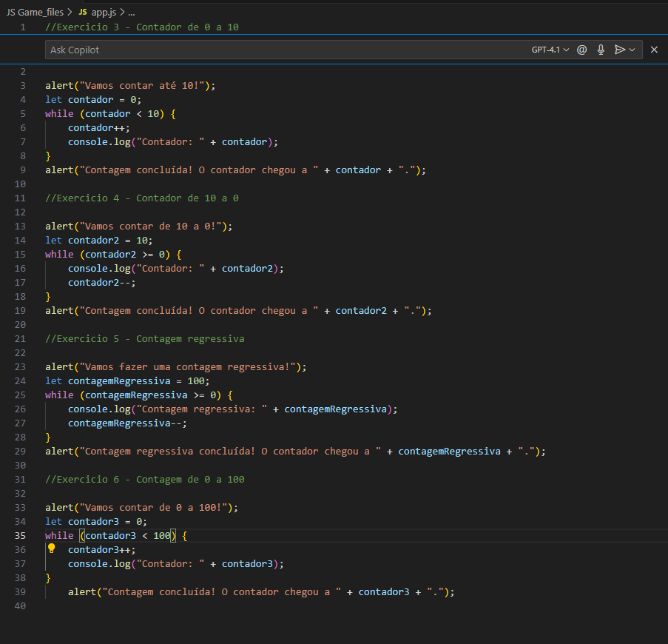The image size is (668, 644).
Task: Click alert "Vamos contar de 0 a 100!" line
Action: [142, 508]
